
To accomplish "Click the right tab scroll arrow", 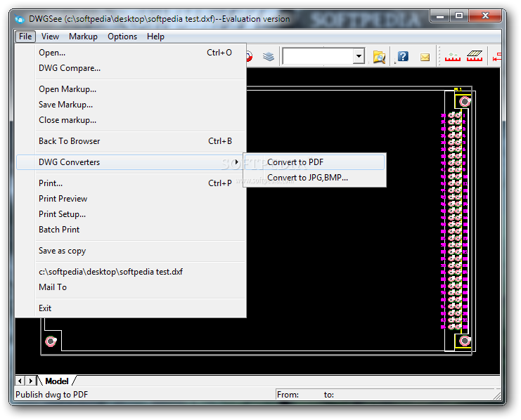I will tap(30, 381).
